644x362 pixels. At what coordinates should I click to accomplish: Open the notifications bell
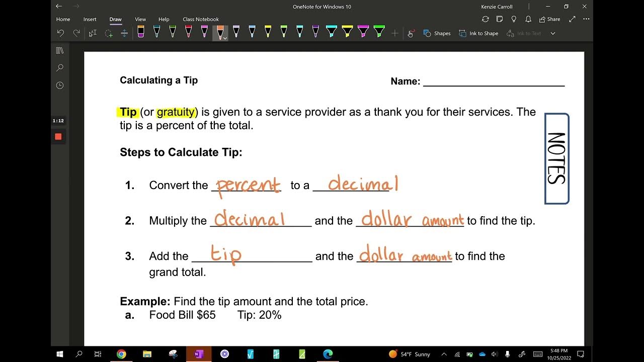click(528, 19)
